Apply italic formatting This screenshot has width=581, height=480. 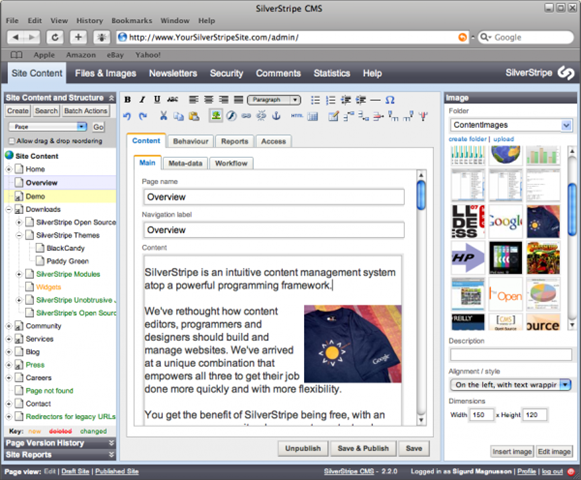tap(142, 100)
